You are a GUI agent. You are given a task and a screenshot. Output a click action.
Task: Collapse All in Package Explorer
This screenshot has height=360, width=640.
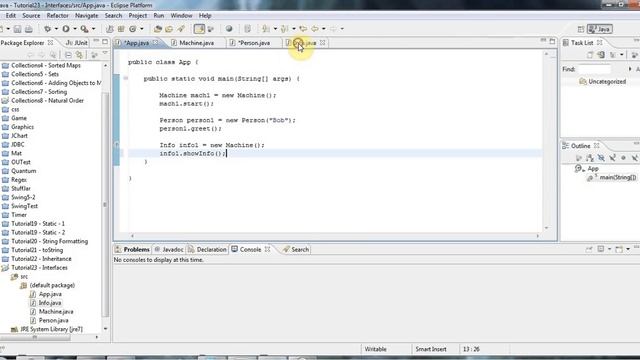(x=68, y=55)
